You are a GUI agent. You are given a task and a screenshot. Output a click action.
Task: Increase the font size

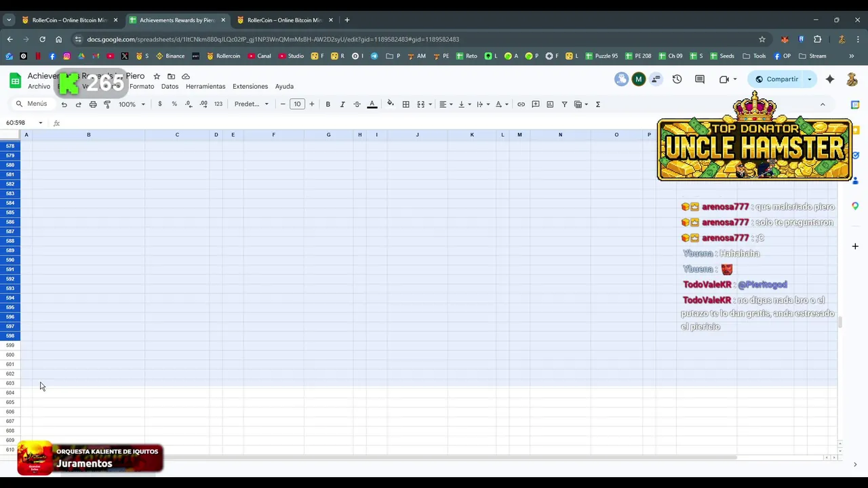pos(312,104)
